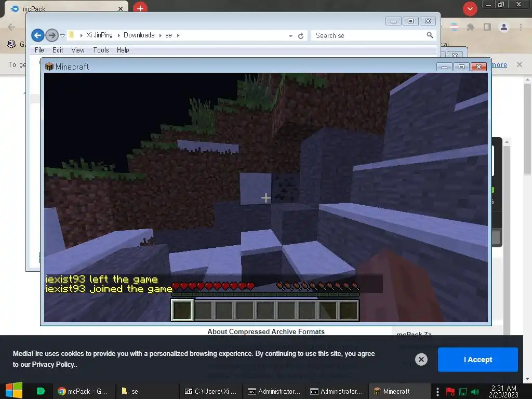Open the Edit menu in Explorer
Viewport: 532px width, 399px height.
pyautogui.click(x=58, y=50)
